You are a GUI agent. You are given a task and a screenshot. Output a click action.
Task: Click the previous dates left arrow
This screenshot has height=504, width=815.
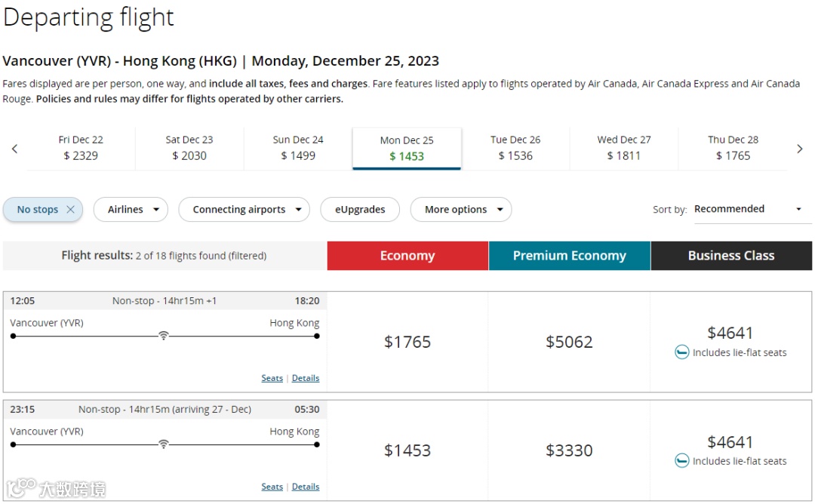14,149
